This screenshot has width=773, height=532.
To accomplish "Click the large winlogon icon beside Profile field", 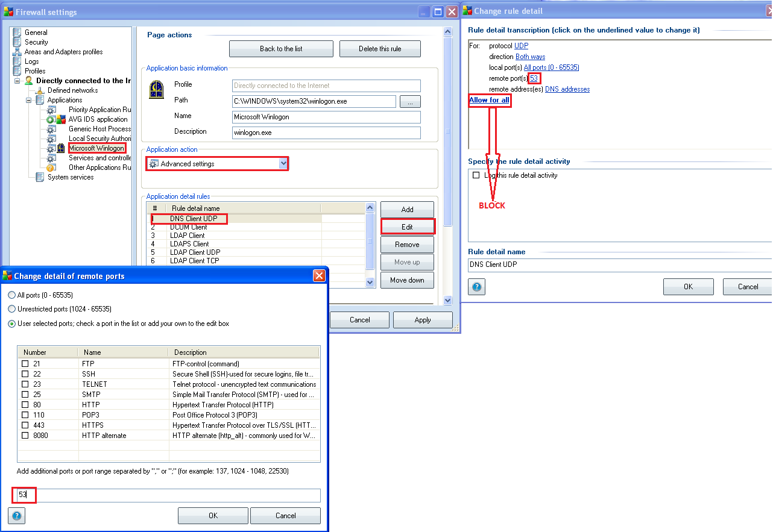I will coord(157,89).
